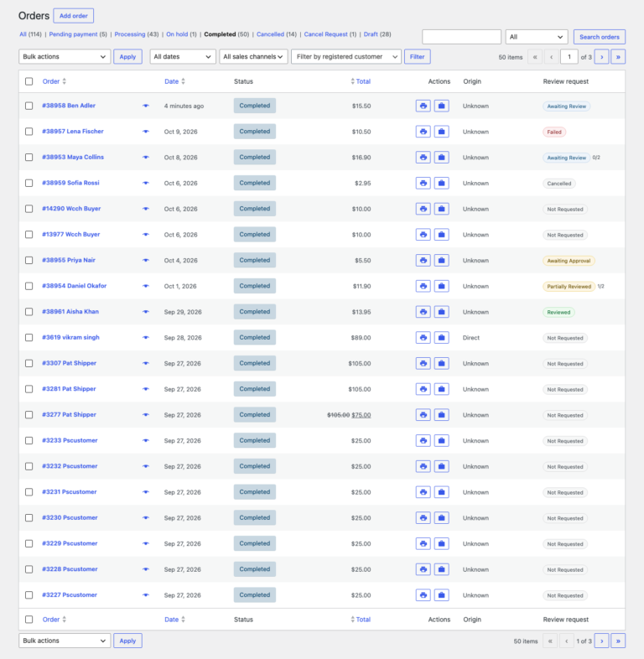Select checkbox for order #38955 Priya Nair

[x=29, y=260]
